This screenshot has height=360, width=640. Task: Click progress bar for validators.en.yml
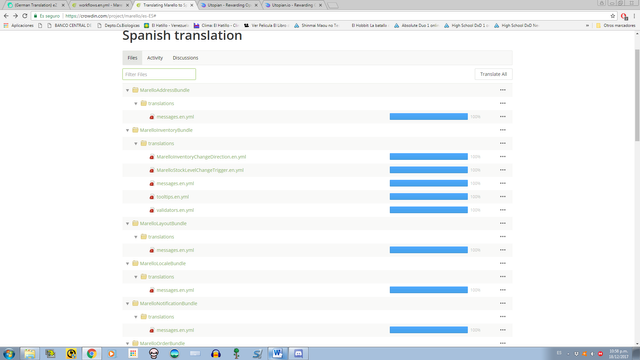point(429,210)
